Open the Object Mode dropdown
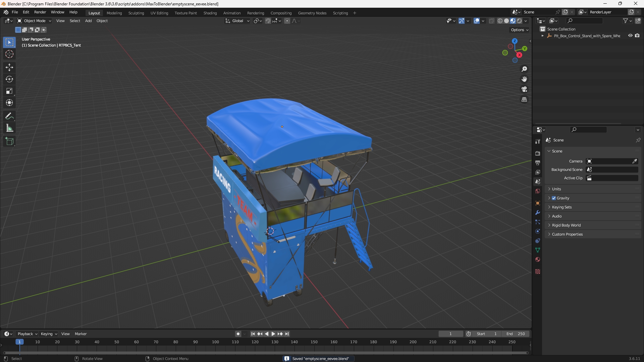Image resolution: width=644 pixels, height=362 pixels. pos(34,21)
